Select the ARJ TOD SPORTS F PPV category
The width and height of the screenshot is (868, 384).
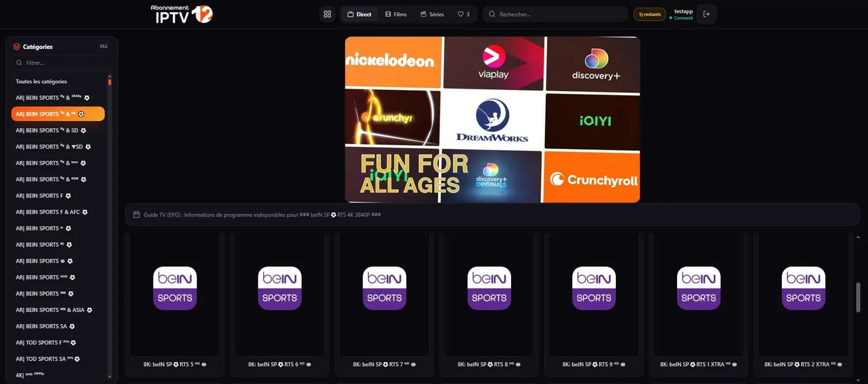[58, 342]
